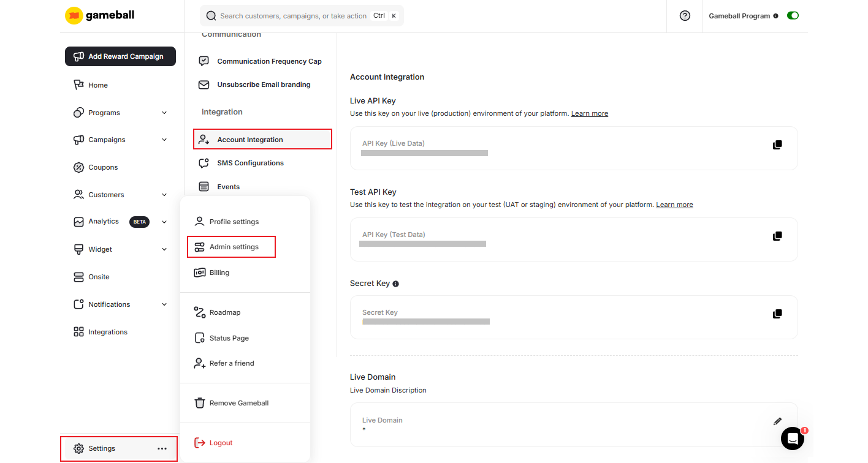The image size is (868, 463).
Task: Expand the Programs section
Action: (164, 112)
